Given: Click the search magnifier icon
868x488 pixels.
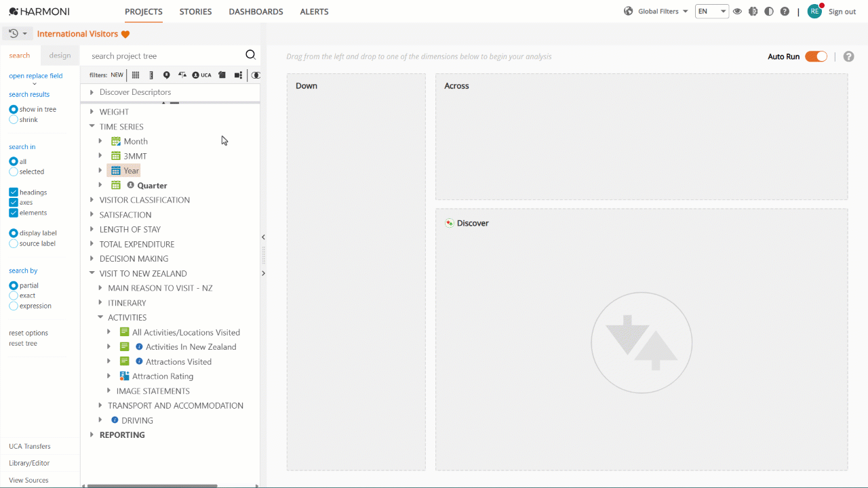Looking at the screenshot, I should coord(250,56).
